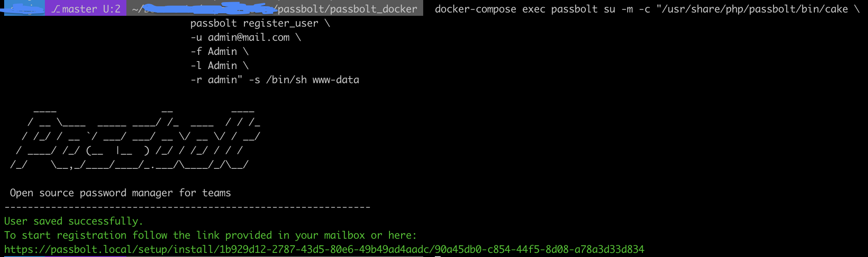Click the 'To start registration' instruction line
Screen dimensions: 868x257
pos(210,235)
